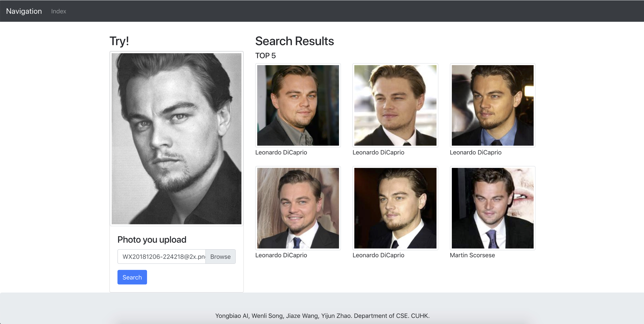Click the uploaded filename input field
Screen dimensions: 644x324
click(161, 257)
